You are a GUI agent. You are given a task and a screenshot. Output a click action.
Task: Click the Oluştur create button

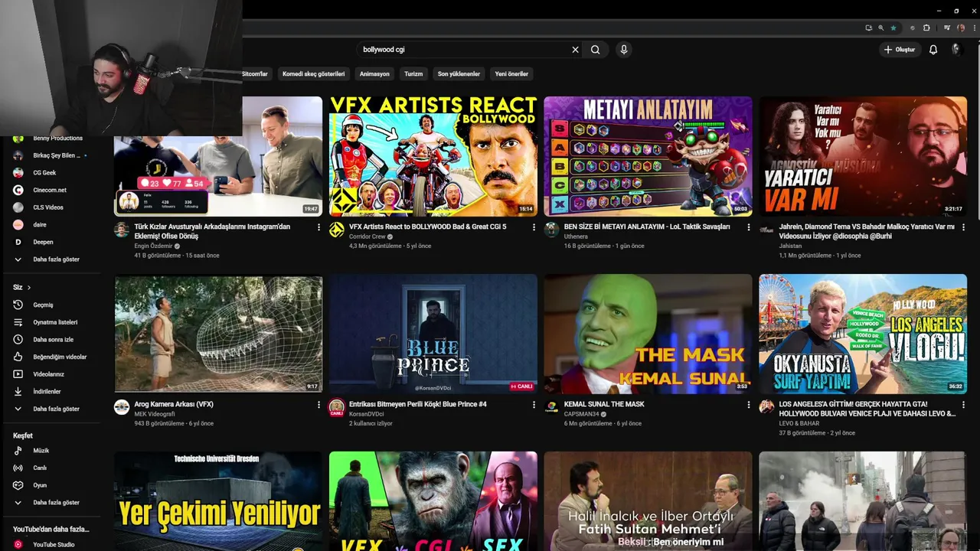899,50
